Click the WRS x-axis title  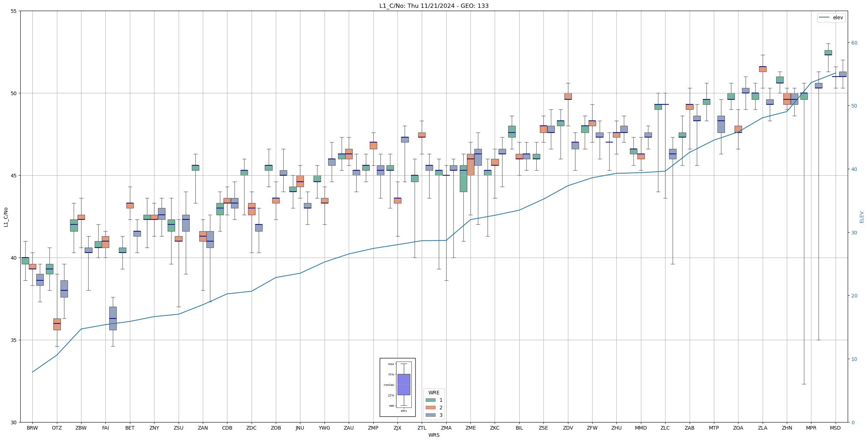(434, 435)
